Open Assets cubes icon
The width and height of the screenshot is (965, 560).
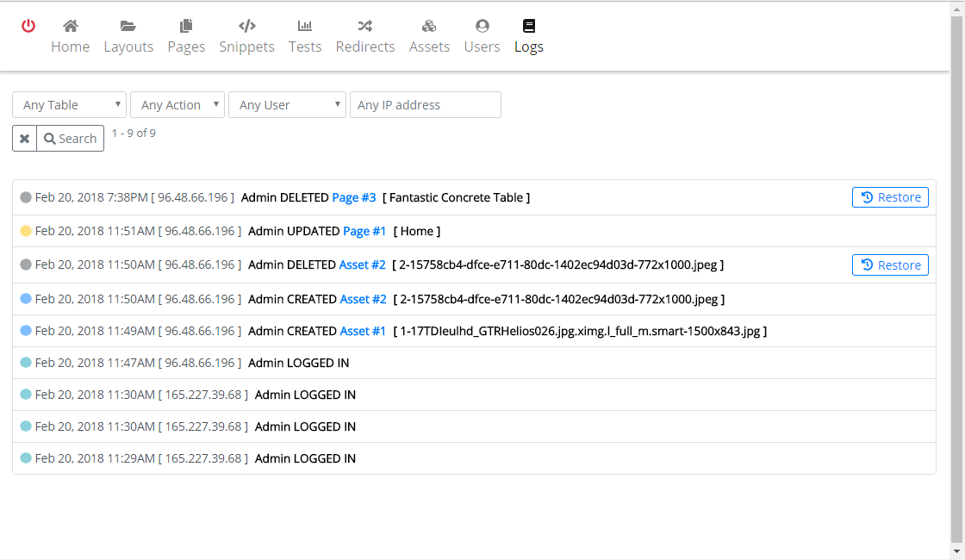(x=429, y=26)
